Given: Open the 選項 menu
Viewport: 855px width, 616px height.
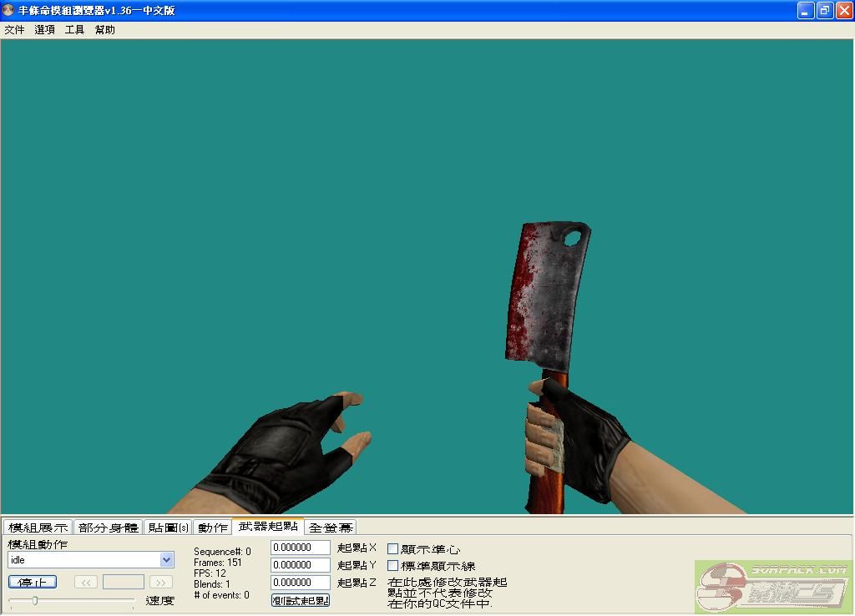Looking at the screenshot, I should (44, 30).
